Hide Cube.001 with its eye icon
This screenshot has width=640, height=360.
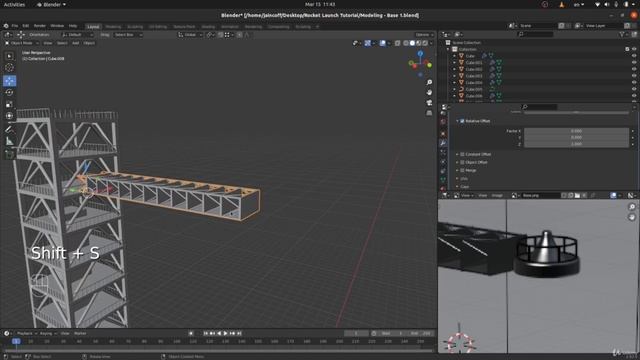tap(634, 63)
